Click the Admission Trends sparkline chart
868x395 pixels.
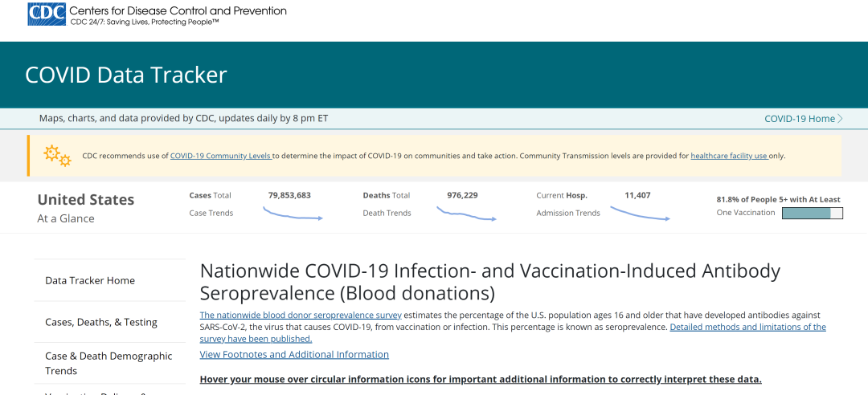640,214
